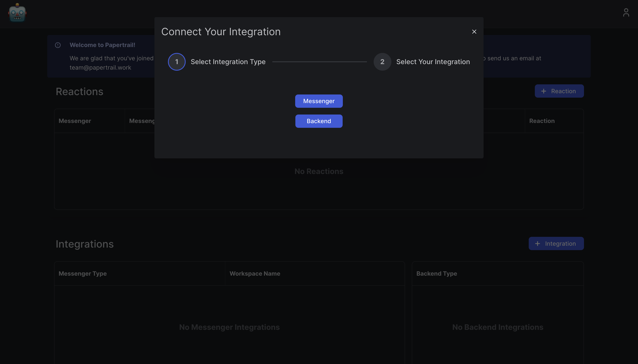Click the plus icon on Integration button
The height and width of the screenshot is (364, 638).
537,244
